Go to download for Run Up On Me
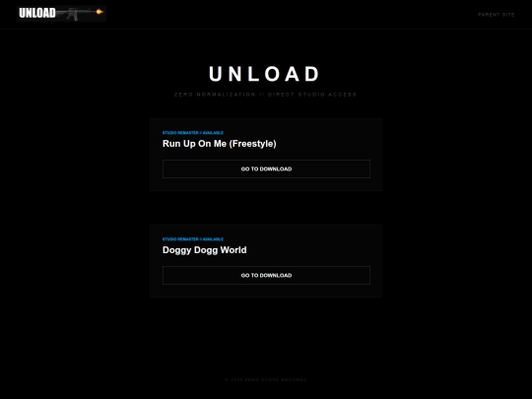 click(x=266, y=169)
